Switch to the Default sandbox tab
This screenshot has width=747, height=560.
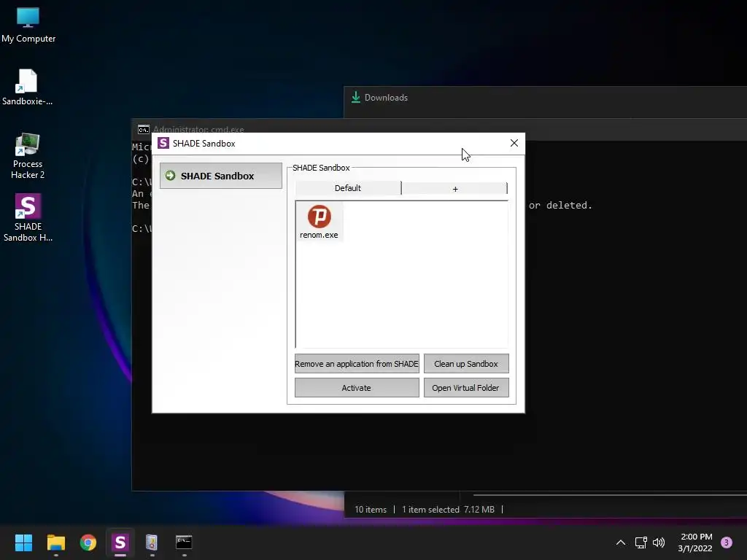(348, 188)
